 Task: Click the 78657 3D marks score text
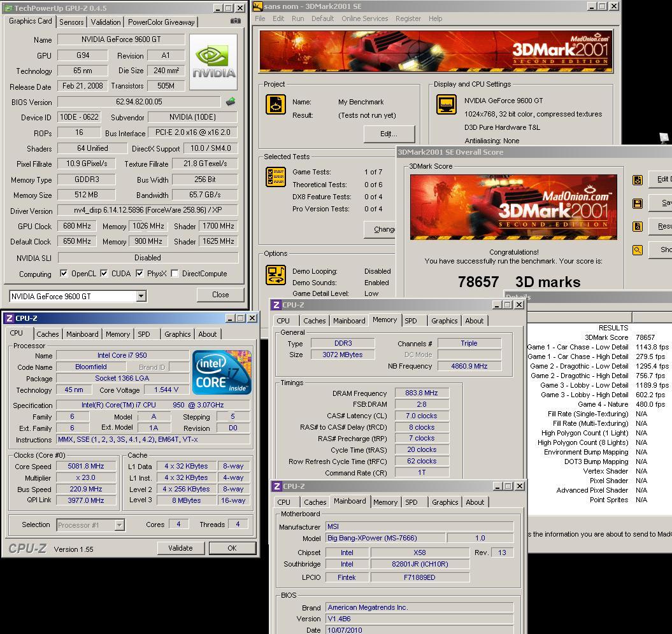[519, 281]
